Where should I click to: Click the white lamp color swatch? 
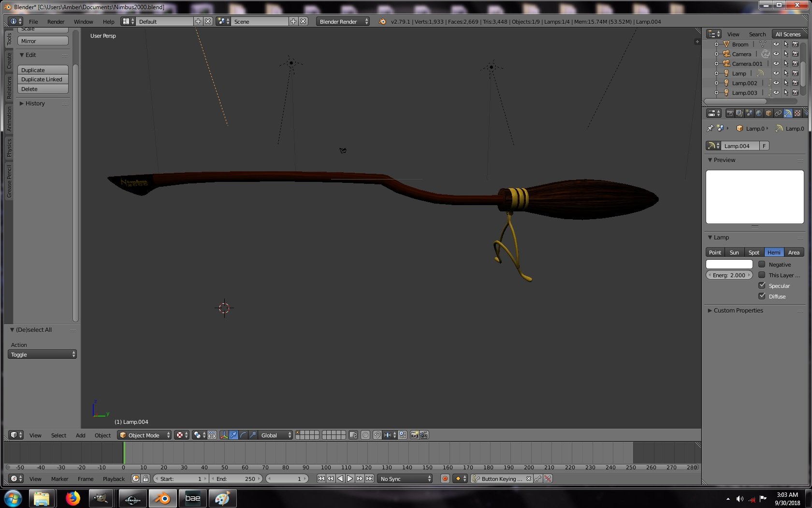(x=729, y=264)
